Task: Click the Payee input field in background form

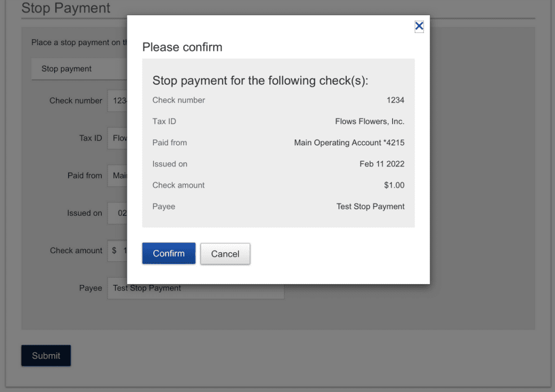Action: (x=196, y=288)
